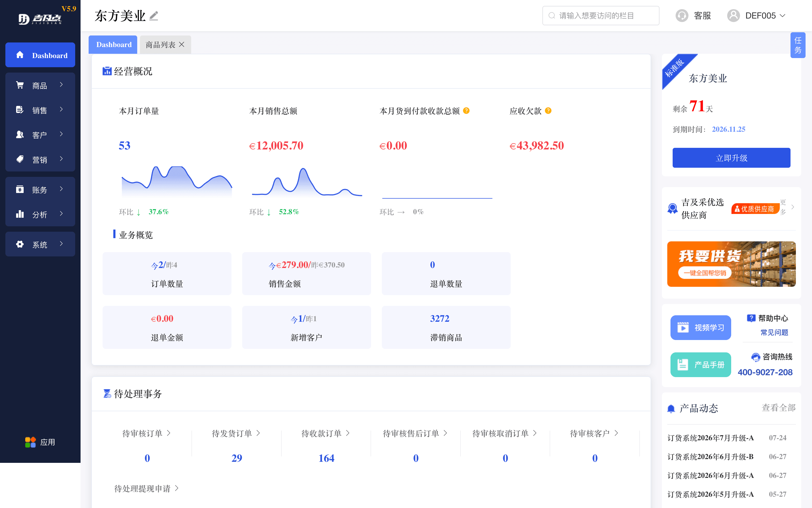Viewport: 812px width, 508px height.
Task: Open the 视频学习 button
Action: click(701, 328)
